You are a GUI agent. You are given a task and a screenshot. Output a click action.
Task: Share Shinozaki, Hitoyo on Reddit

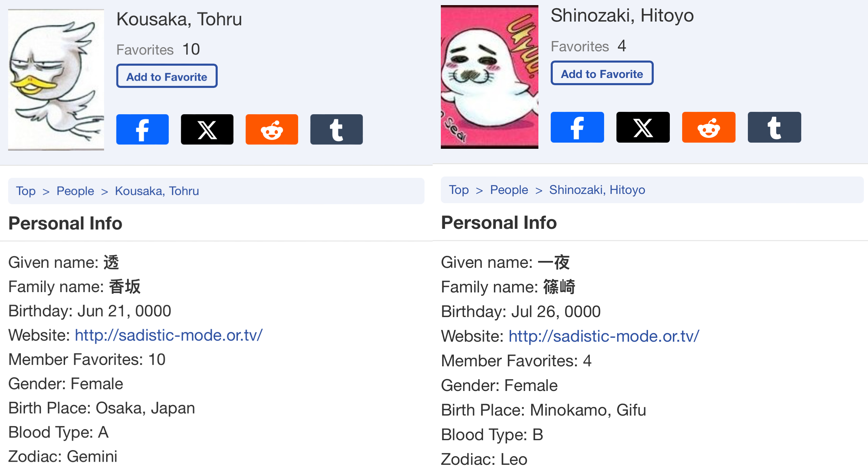pyautogui.click(x=709, y=127)
